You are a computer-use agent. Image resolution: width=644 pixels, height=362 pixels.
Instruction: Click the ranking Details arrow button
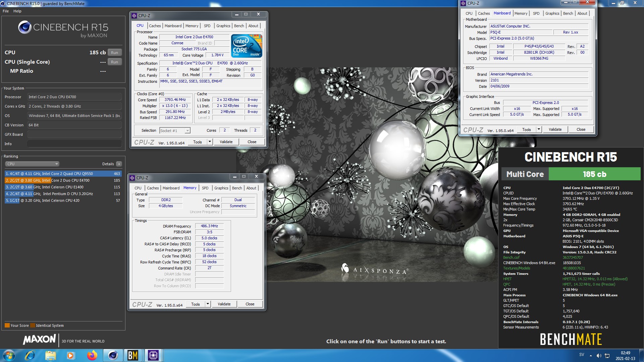click(x=119, y=164)
